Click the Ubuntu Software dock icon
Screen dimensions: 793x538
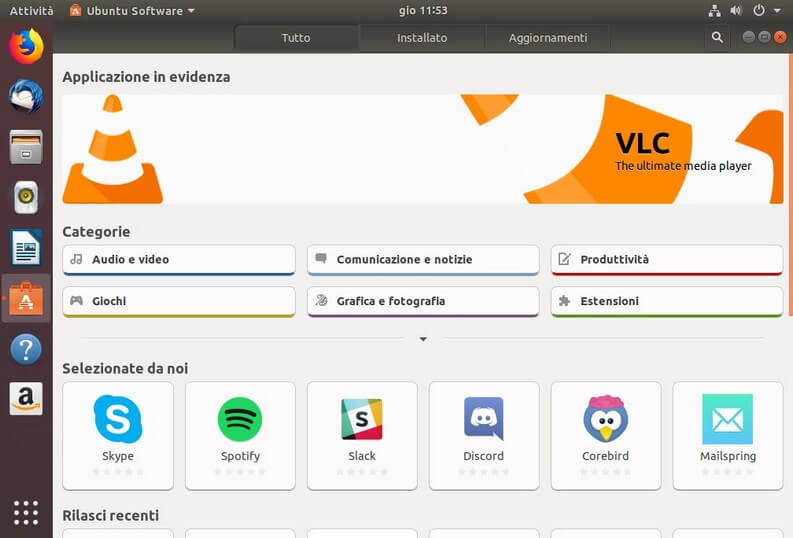point(26,298)
